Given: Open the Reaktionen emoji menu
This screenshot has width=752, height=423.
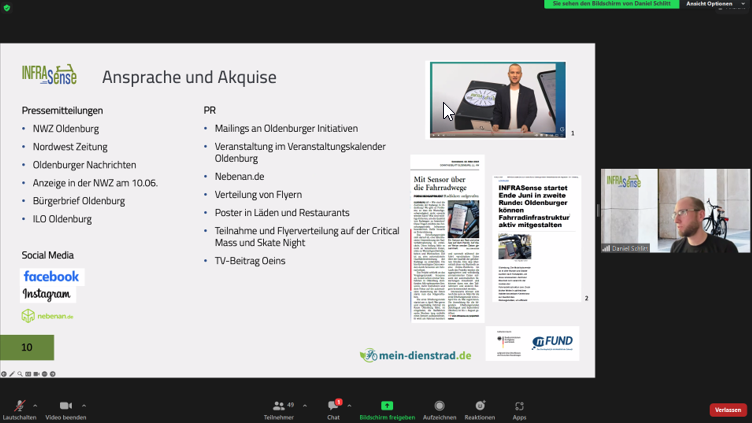Looking at the screenshot, I should point(479,406).
